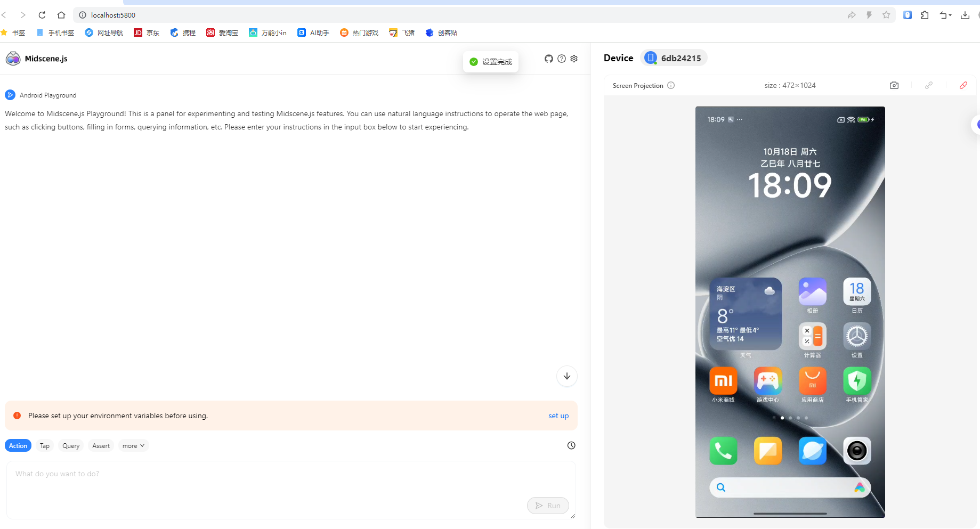Viewport: 980px width, 529px height.
Task: Open the 手机书签 bookmark
Action: [55, 32]
